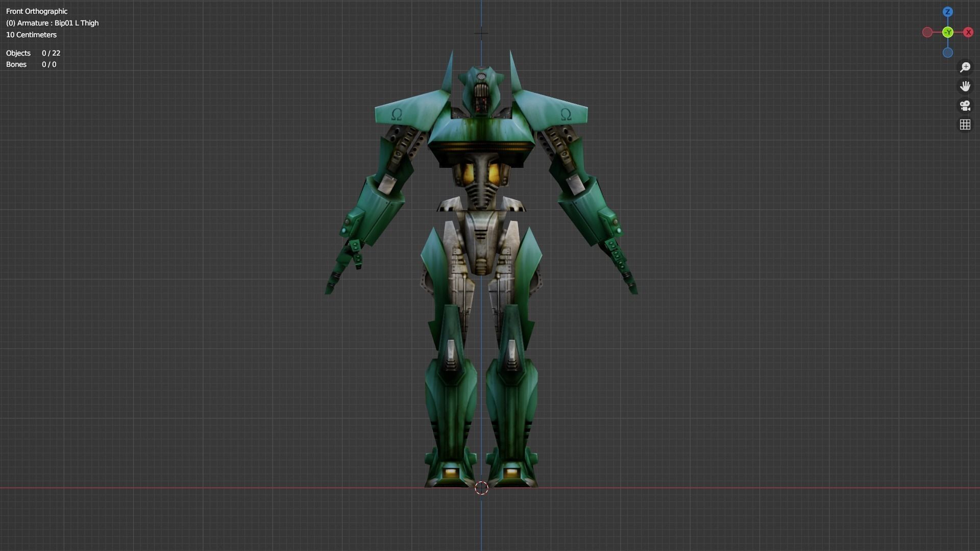The width and height of the screenshot is (980, 551).
Task: Click the pan view hand icon
Action: point(965,86)
